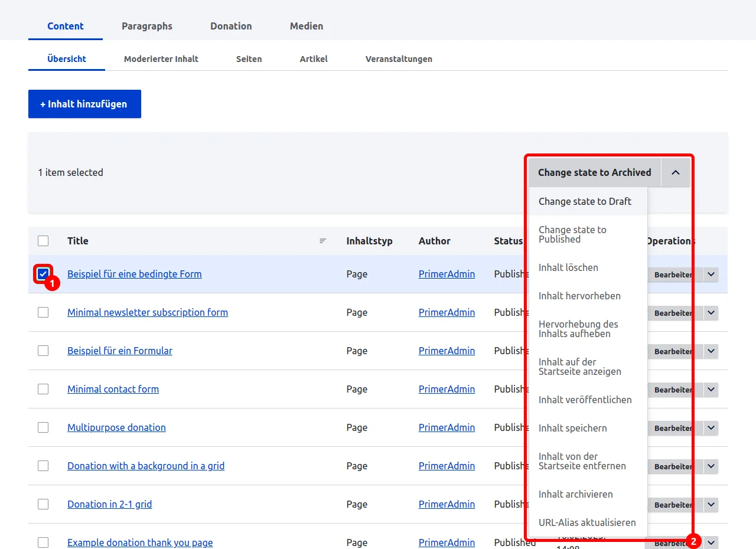Sort by the Title column header
756x549 pixels.
tap(78, 241)
